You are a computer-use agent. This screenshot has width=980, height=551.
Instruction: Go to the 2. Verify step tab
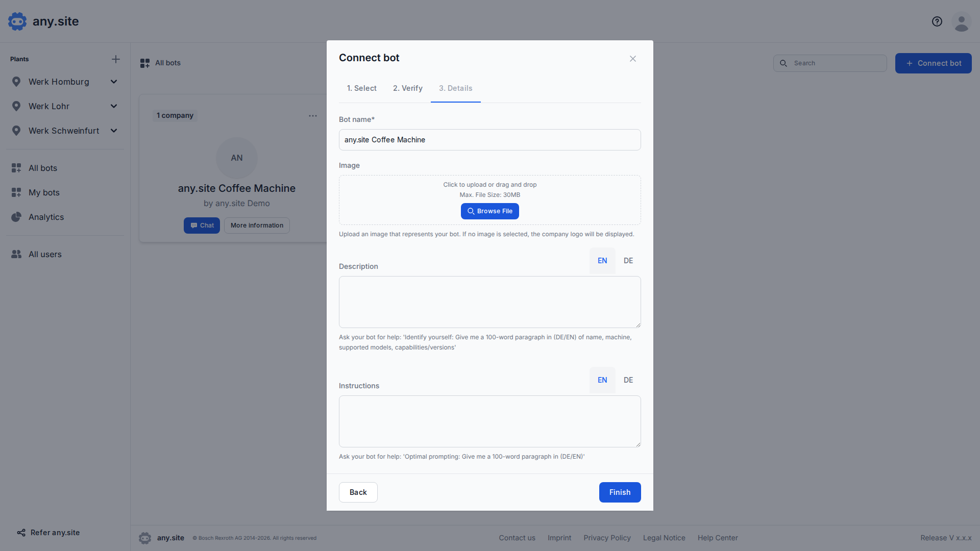[x=408, y=88]
